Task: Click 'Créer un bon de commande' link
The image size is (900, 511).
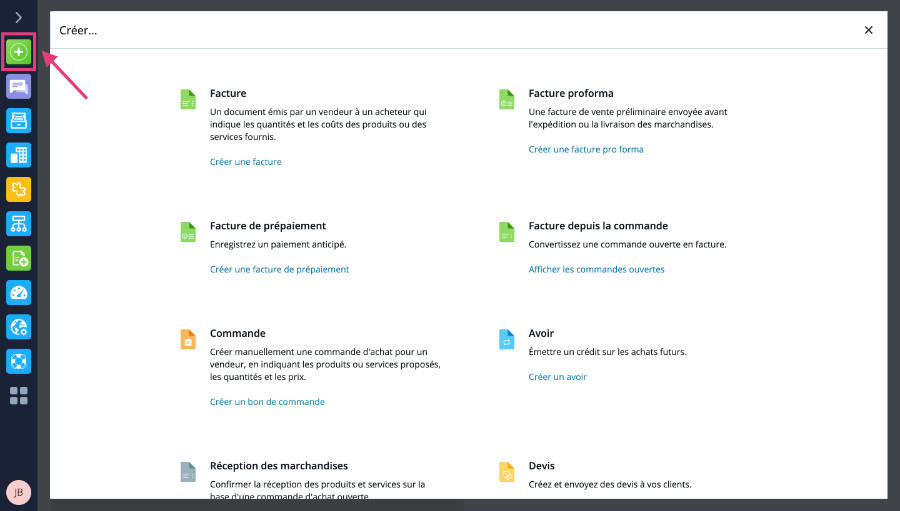Action: [x=267, y=402]
